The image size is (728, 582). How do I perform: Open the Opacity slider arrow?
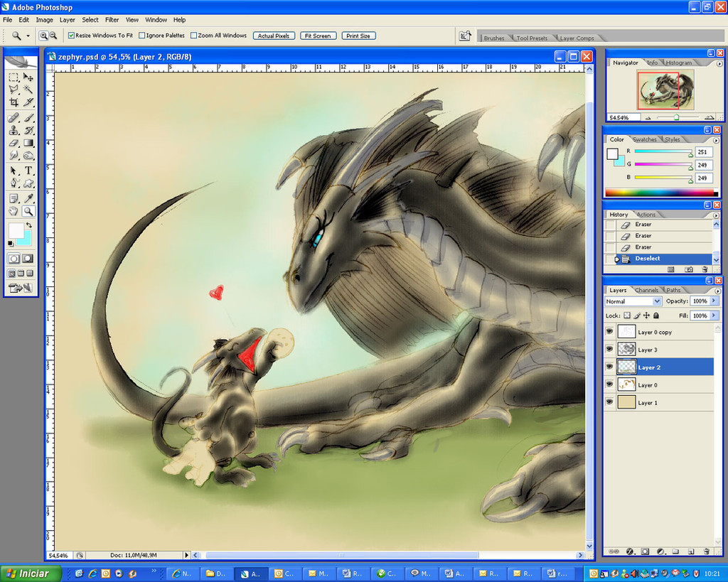714,301
